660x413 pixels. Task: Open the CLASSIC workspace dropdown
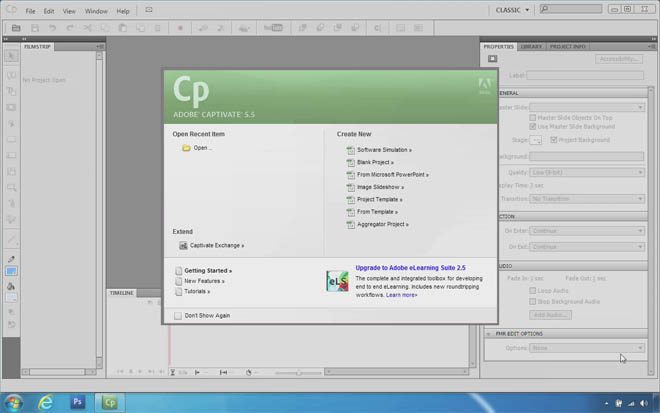[512, 10]
